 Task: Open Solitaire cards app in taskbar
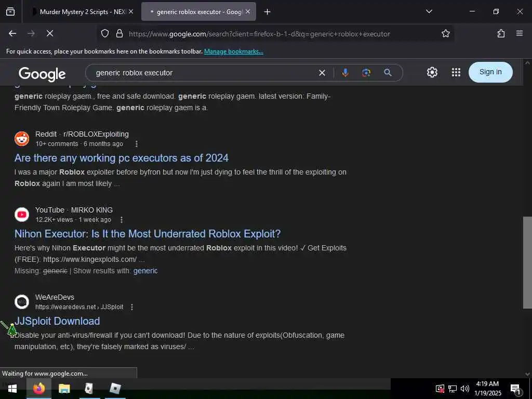tap(89, 389)
